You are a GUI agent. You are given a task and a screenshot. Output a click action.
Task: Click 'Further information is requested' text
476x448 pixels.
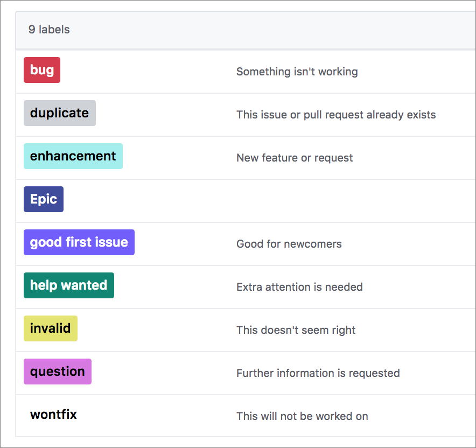pyautogui.click(x=318, y=373)
